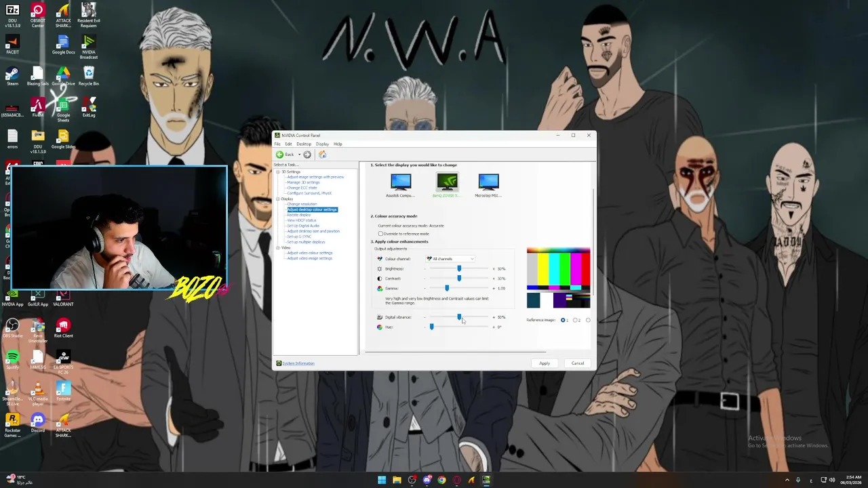Open Google Chrome on taskbar
Image resolution: width=868 pixels, height=488 pixels.
(x=441, y=480)
